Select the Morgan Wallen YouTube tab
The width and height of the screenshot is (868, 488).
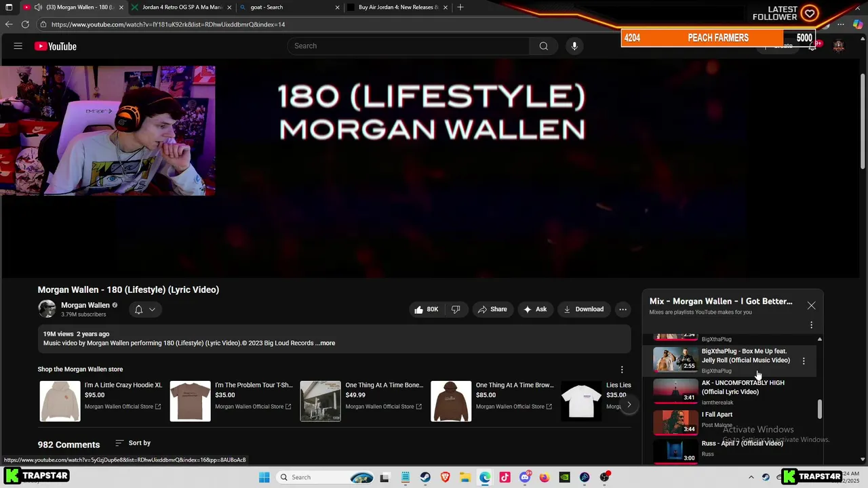coord(75,7)
